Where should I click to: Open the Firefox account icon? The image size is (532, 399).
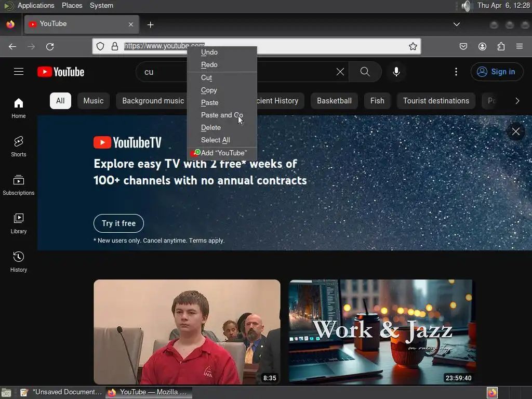pyautogui.click(x=482, y=46)
